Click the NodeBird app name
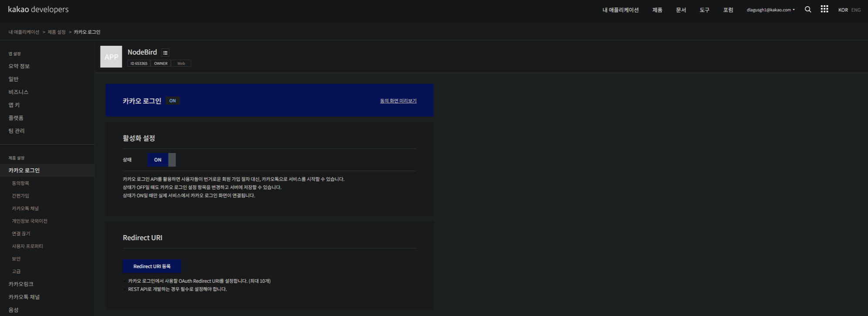Image resolution: width=868 pixels, height=316 pixels. 142,52
